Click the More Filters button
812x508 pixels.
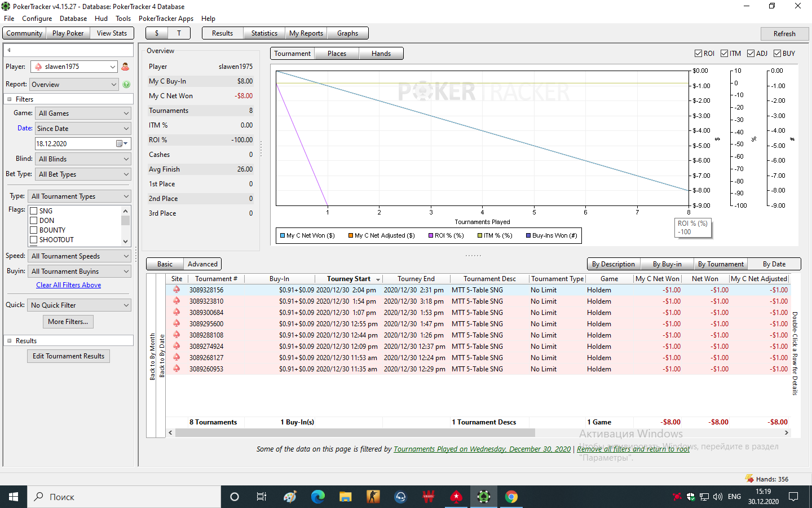[68, 322]
